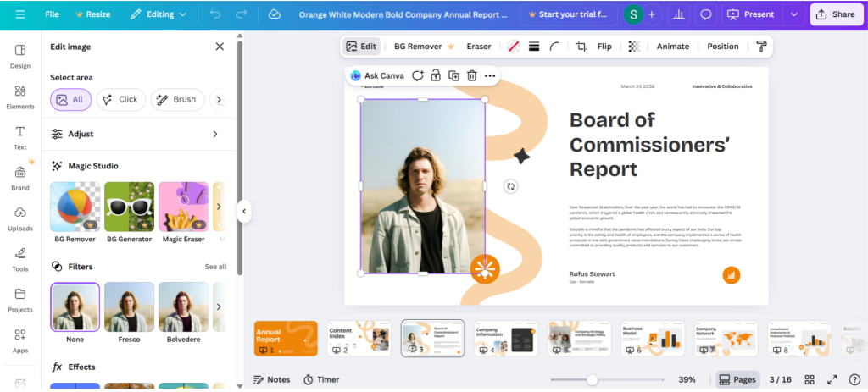
Task: Open the hamburger main menu
Action: [20, 14]
